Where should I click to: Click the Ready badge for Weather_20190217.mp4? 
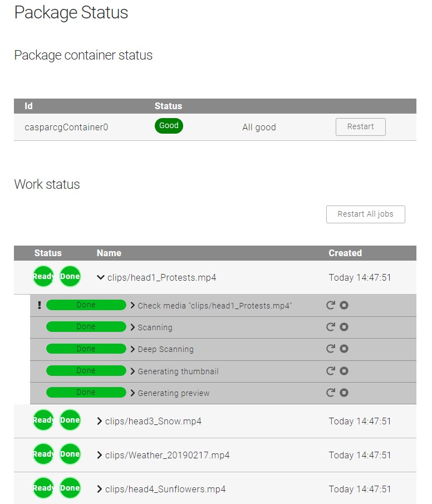(43, 454)
